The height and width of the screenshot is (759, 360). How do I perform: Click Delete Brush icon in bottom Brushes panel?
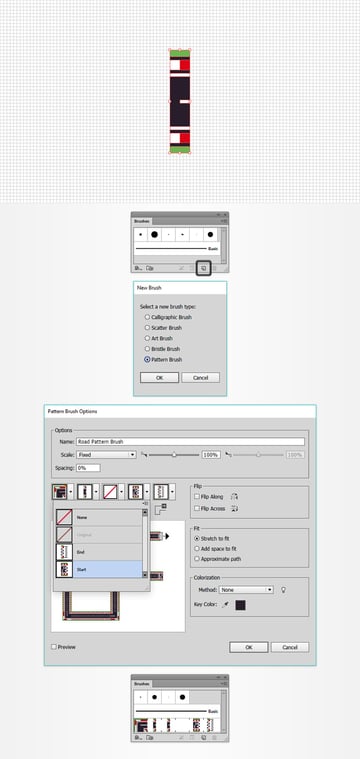pos(215,737)
